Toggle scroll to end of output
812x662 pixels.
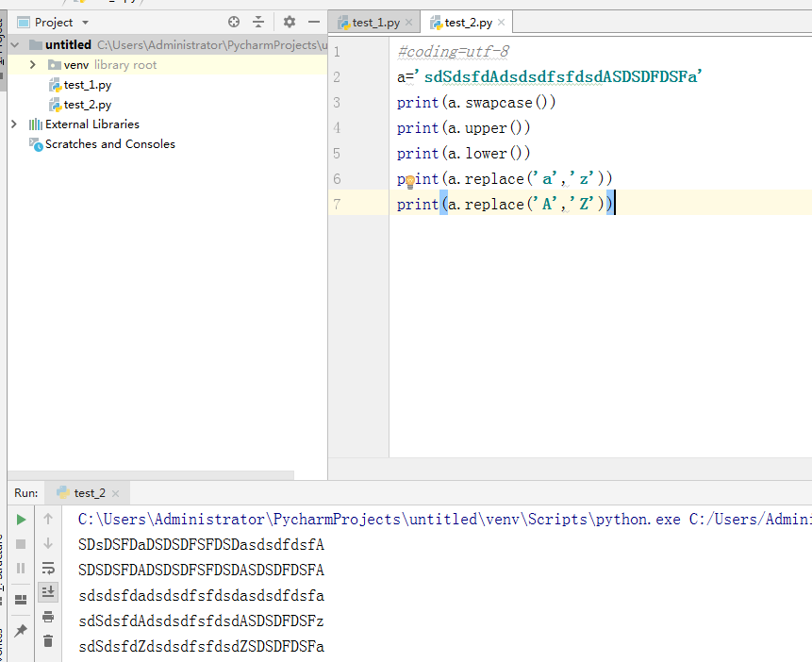coord(48,592)
